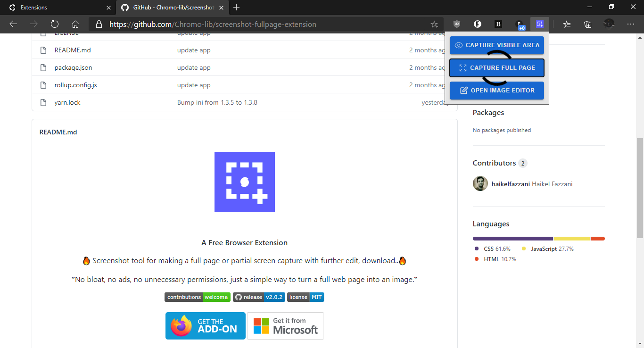
Task: Click the contributions welcome badge
Action: (x=198, y=297)
